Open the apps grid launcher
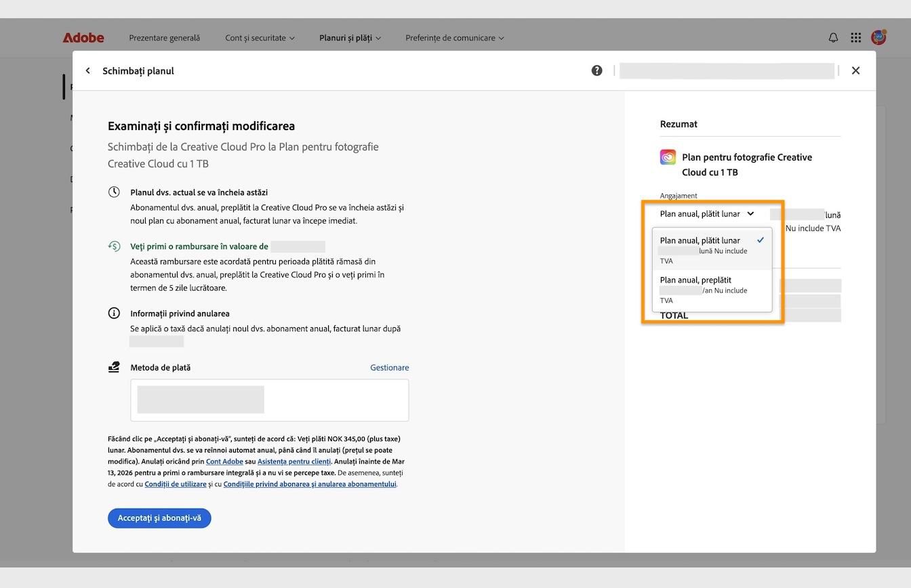The image size is (911, 588). pos(856,38)
